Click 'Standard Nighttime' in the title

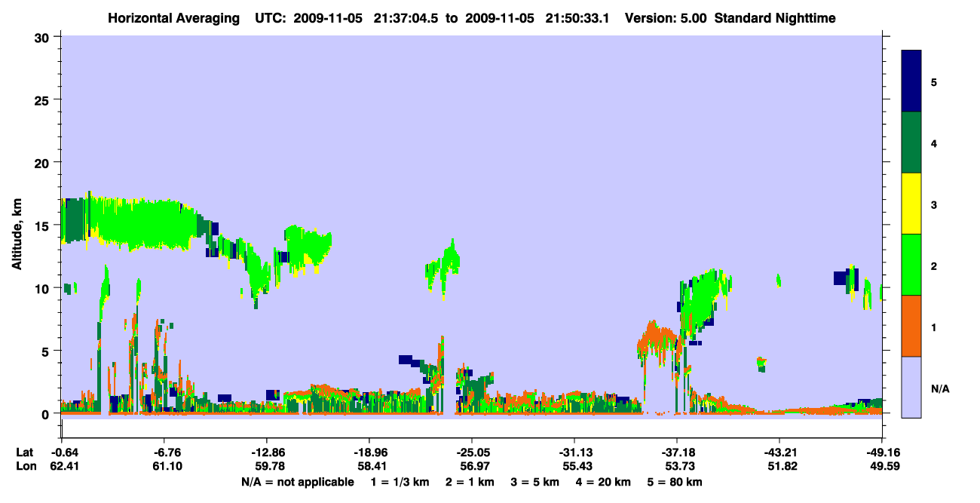(x=775, y=17)
